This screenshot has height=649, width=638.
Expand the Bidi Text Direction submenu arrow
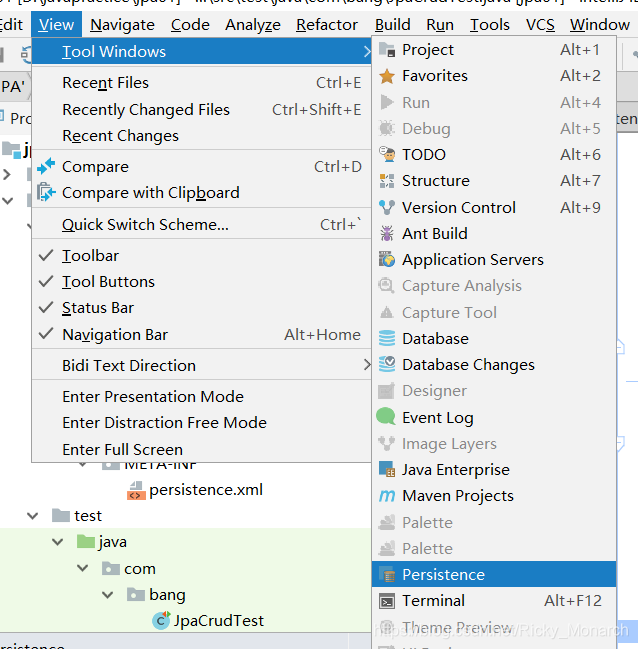tap(366, 365)
